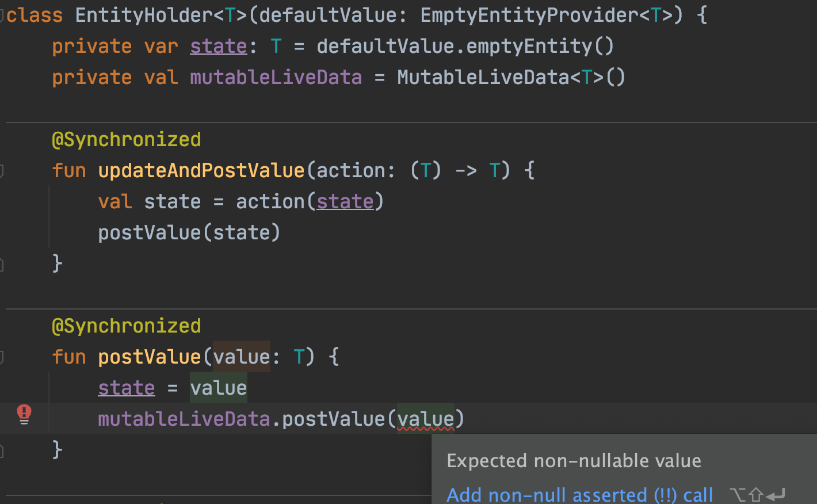Click the highlighted value parameter in postValue signature
Viewport: 817px width, 504px height.
tap(241, 357)
